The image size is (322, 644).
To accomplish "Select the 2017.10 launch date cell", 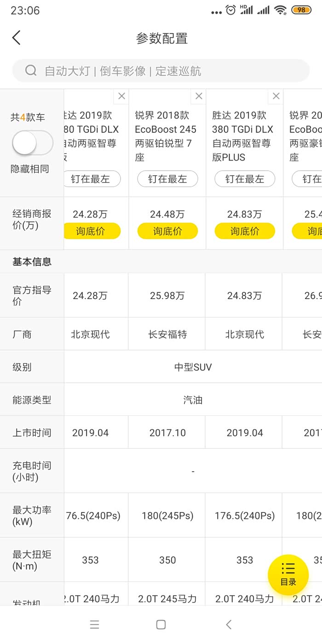I will [x=167, y=433].
